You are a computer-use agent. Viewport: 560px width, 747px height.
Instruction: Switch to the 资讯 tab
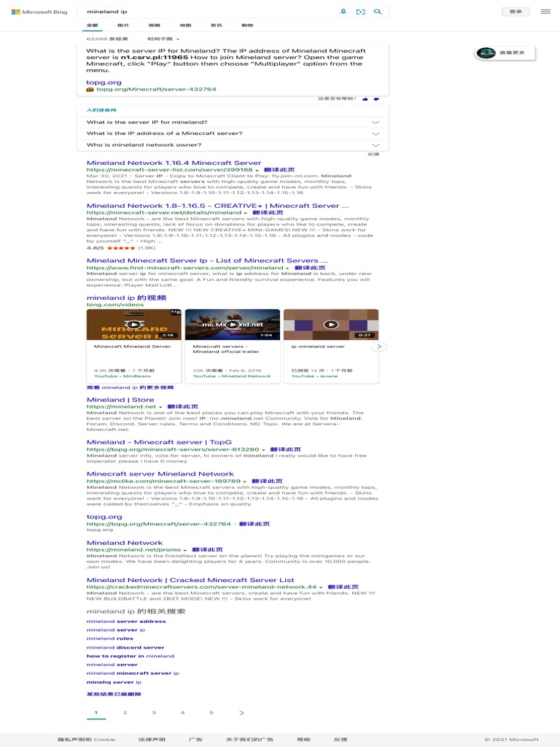click(216, 26)
